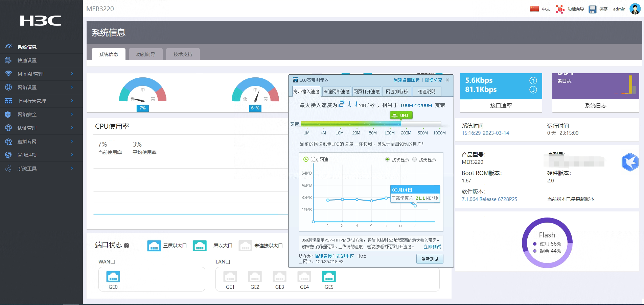Open the 网速排行榜 tab
The height and width of the screenshot is (305, 644).
point(397,92)
